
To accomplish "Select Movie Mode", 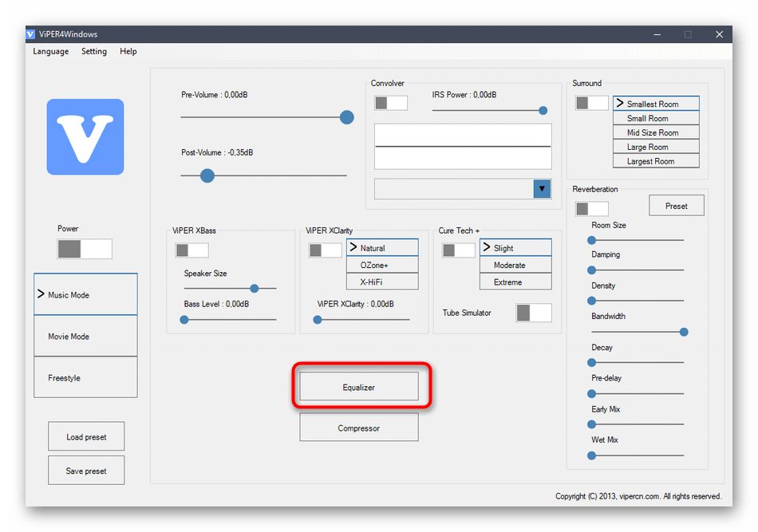I will pyautogui.click(x=85, y=337).
